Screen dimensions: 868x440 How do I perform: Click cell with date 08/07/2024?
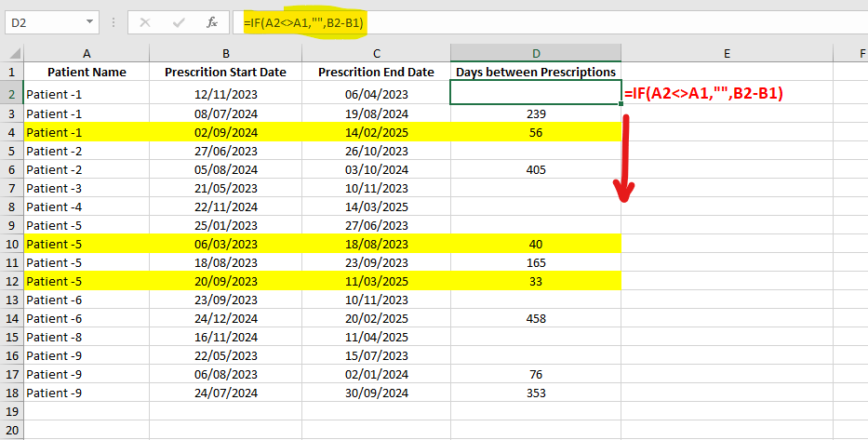coord(226,114)
